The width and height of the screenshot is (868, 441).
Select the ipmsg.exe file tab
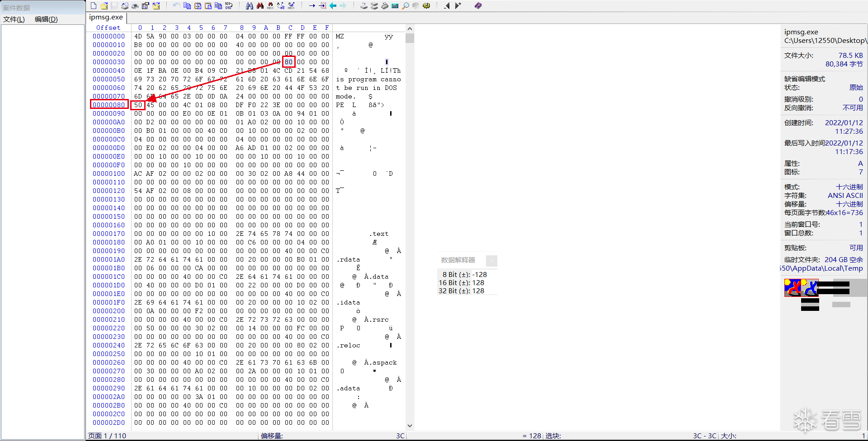pyautogui.click(x=106, y=17)
